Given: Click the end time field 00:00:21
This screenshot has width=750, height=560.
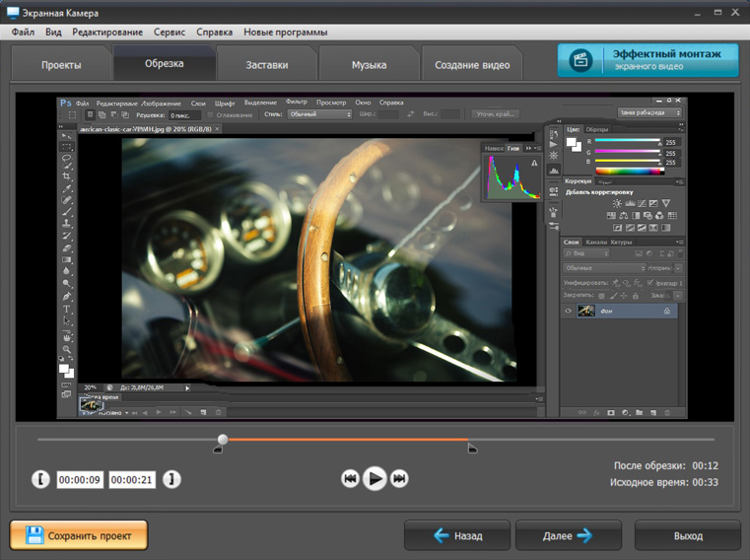Looking at the screenshot, I should [x=132, y=479].
